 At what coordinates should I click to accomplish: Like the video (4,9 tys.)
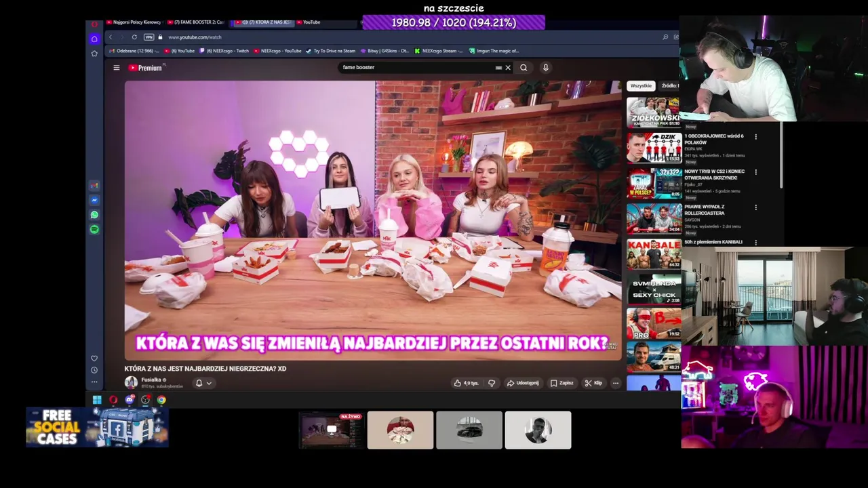pos(466,383)
